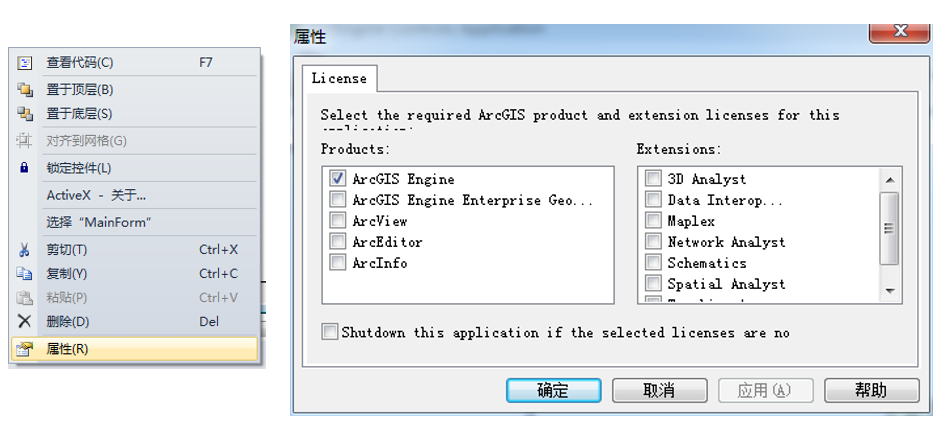Click the Properties icon in context menu
Image resolution: width=947 pixels, height=430 pixels.
point(25,349)
